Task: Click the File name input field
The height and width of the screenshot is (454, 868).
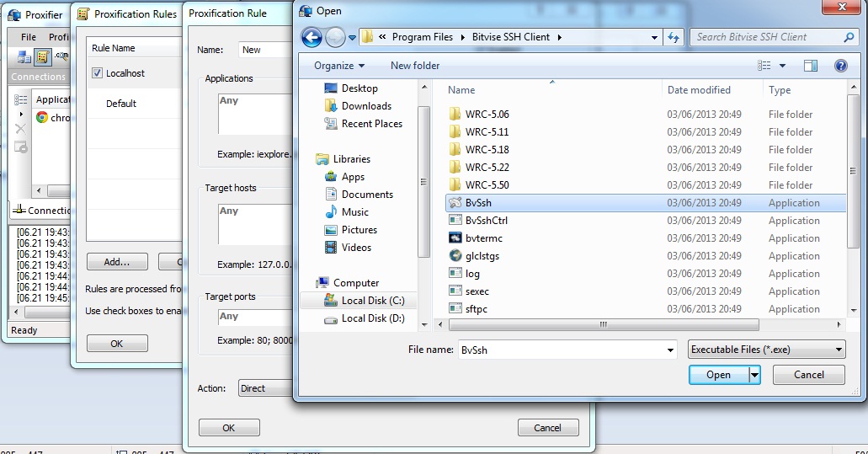Action: 562,350
